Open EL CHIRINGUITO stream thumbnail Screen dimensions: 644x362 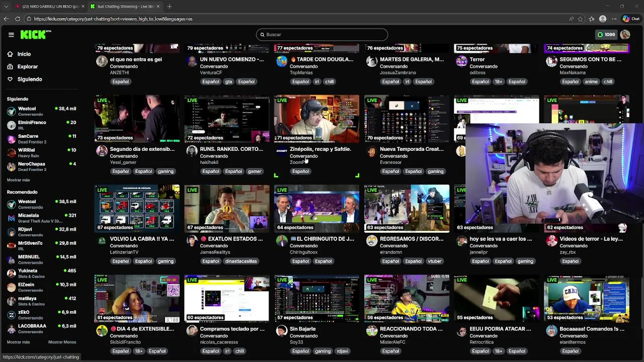coord(316,209)
